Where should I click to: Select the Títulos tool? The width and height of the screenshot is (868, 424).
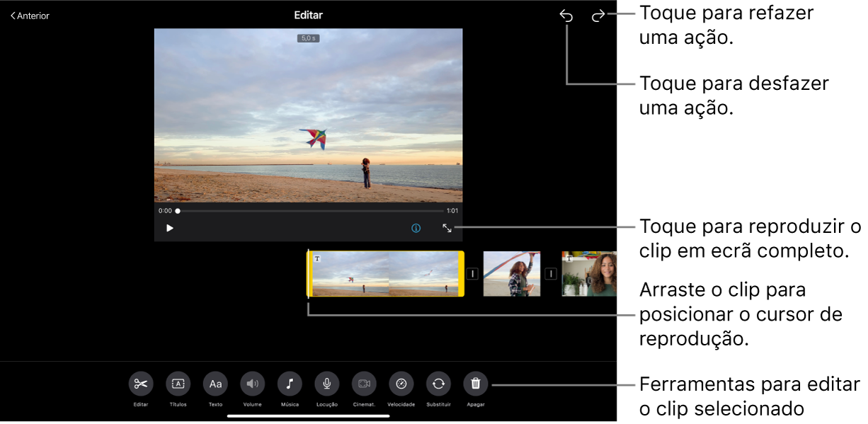point(178,384)
